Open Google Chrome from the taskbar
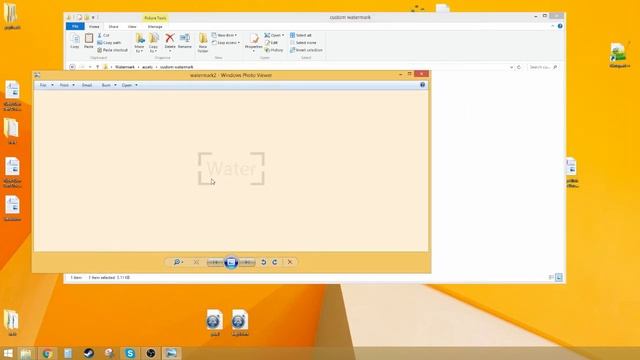 (47, 353)
